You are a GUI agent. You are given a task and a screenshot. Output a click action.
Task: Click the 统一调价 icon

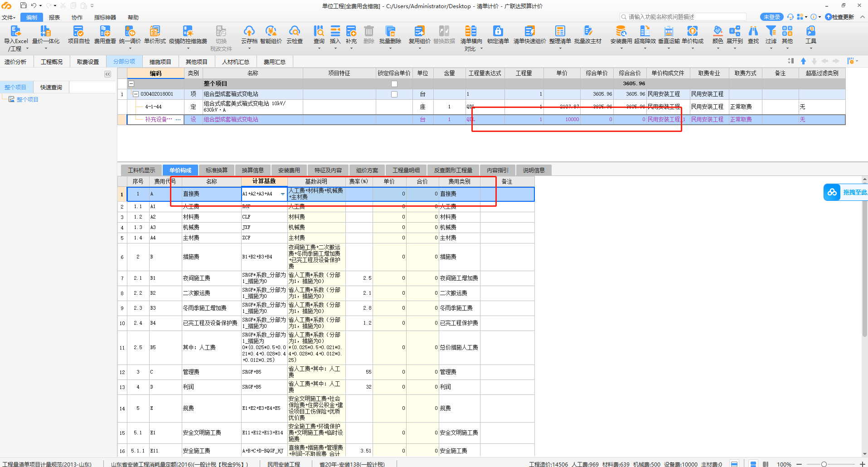pos(130,31)
